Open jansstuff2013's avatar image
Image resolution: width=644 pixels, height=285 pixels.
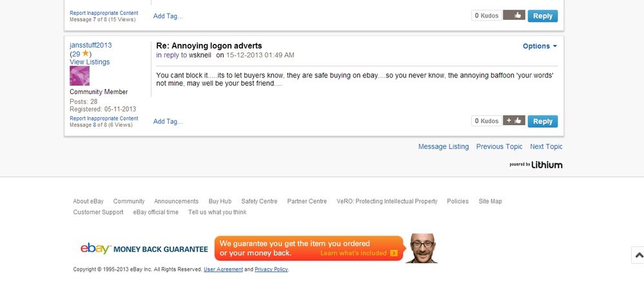pos(80,75)
